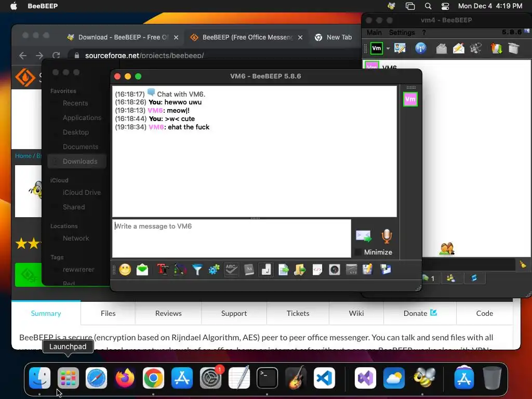Expand the status dropdown arrow in vm4 toolbar
Viewport: 532px width, 399px height.
tap(388, 48)
